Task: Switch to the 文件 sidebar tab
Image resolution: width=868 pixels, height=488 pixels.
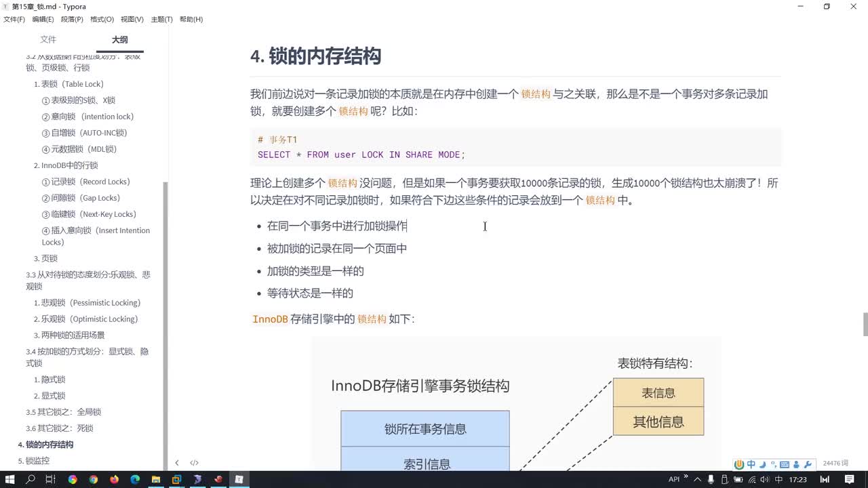Action: click(x=48, y=39)
